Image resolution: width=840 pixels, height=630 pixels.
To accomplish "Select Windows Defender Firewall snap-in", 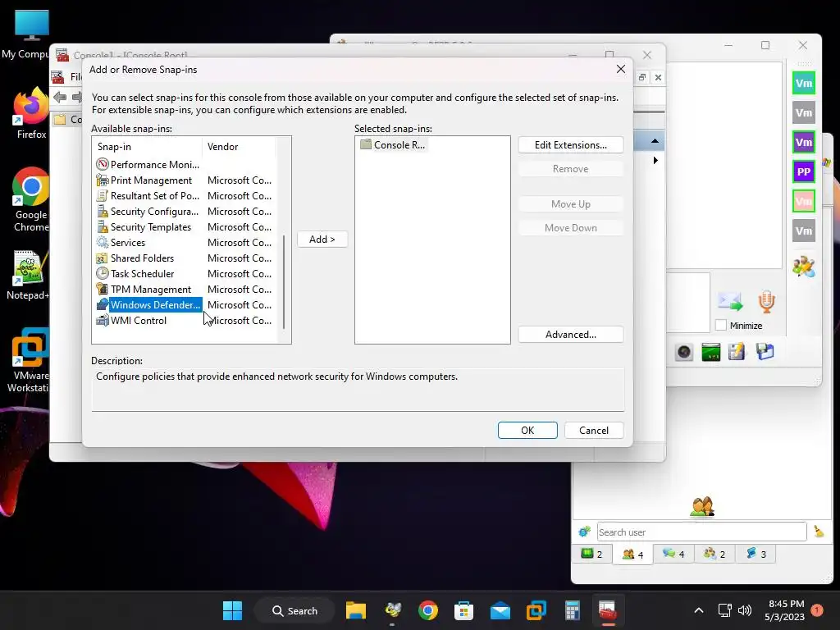I will tap(185, 304).
